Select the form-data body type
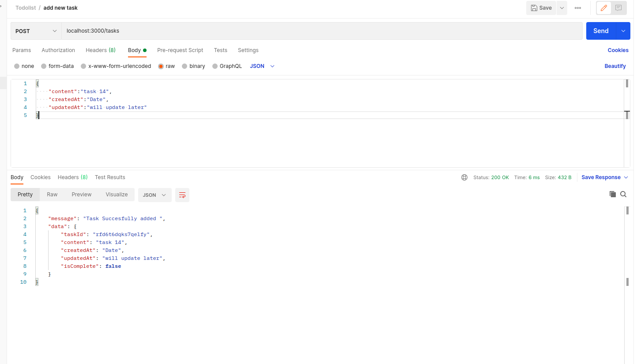The height and width of the screenshot is (364, 637). 57,66
